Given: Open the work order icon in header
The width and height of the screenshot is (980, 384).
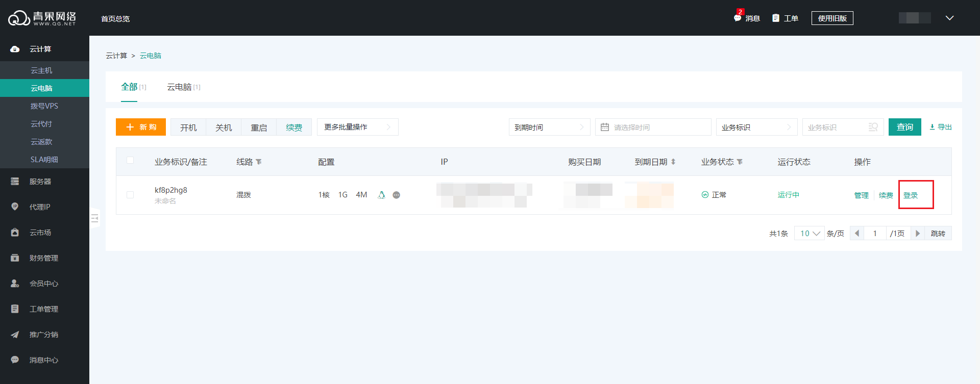Looking at the screenshot, I should click(775, 18).
